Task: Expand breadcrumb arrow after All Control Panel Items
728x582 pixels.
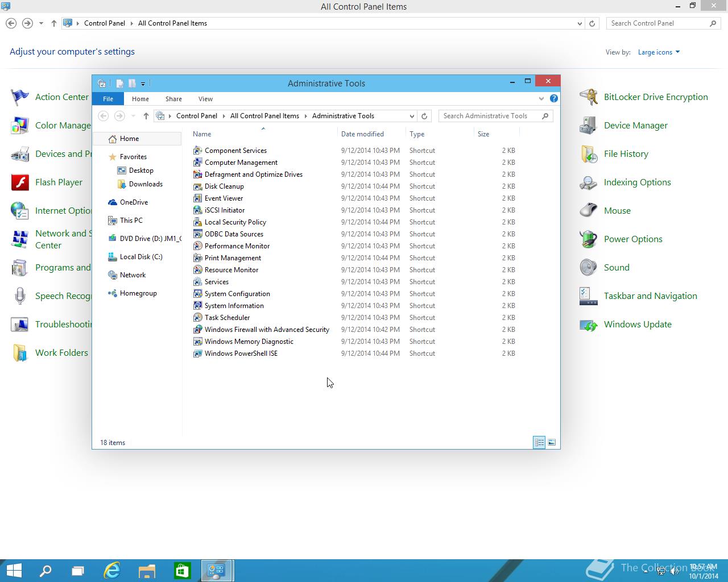Action: tap(305, 116)
